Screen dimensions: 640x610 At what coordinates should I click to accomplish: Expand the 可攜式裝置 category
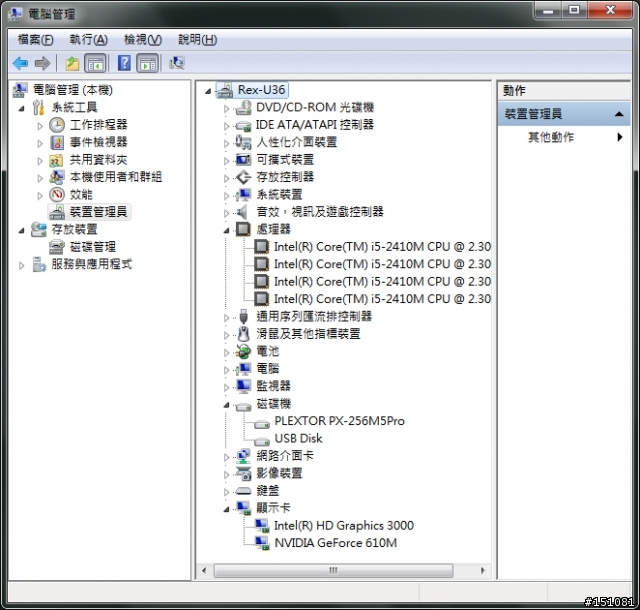(227, 161)
